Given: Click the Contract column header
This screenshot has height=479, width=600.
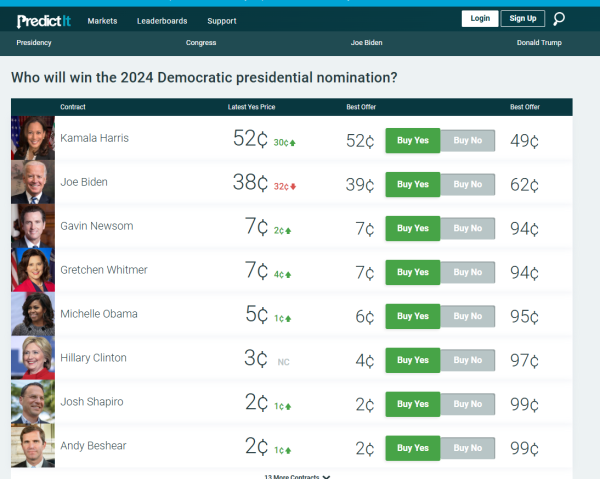Looking at the screenshot, I should pos(73,107).
